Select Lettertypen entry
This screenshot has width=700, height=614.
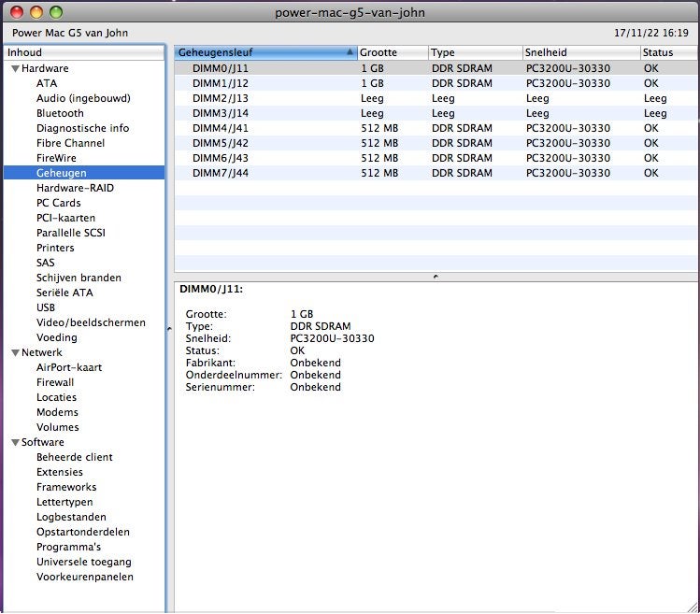pos(64,503)
